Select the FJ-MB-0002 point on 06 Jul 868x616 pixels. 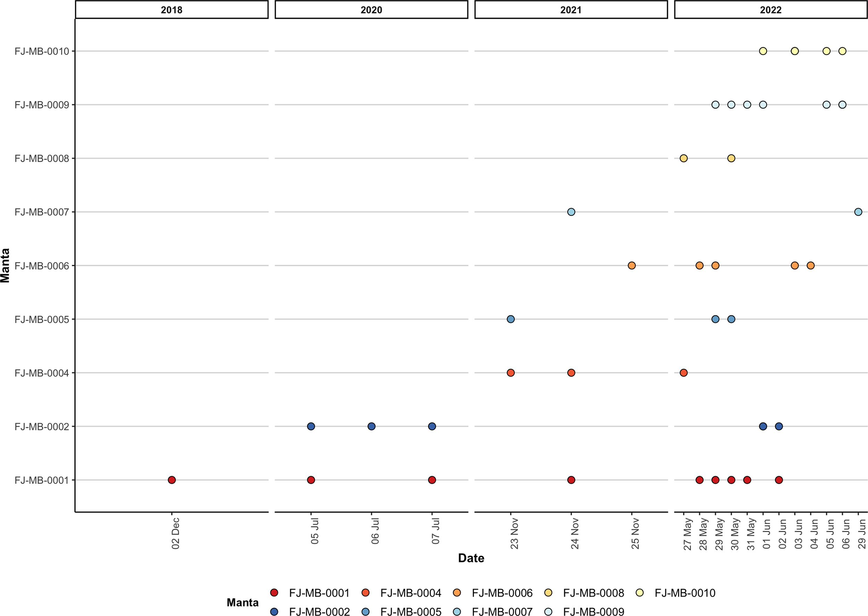coord(372,427)
